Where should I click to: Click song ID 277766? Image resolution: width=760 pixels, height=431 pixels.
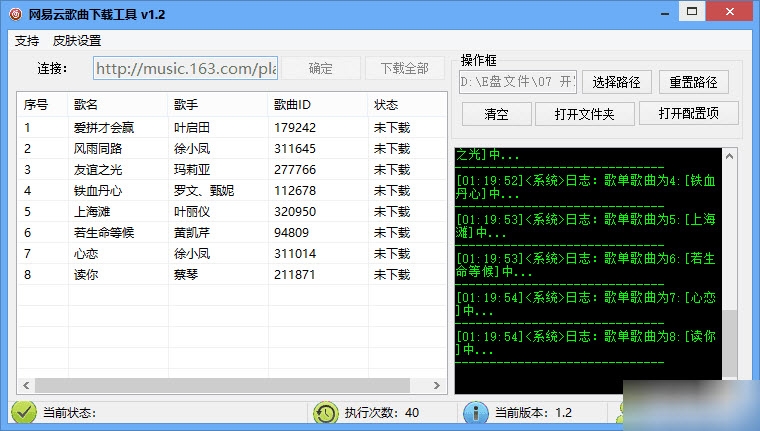point(295,170)
